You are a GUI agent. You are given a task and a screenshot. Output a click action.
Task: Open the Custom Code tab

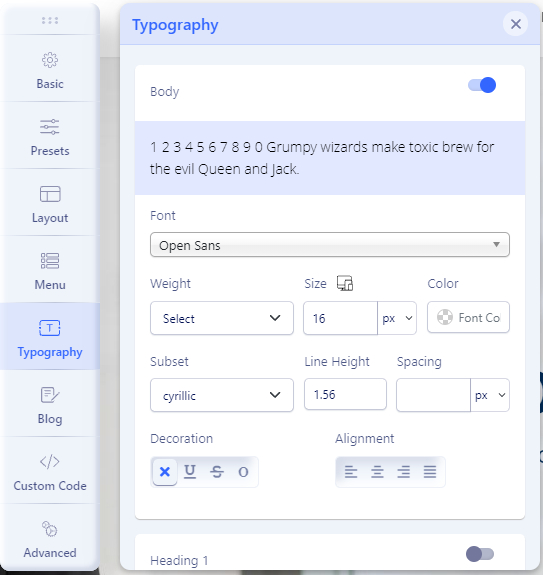click(50, 470)
